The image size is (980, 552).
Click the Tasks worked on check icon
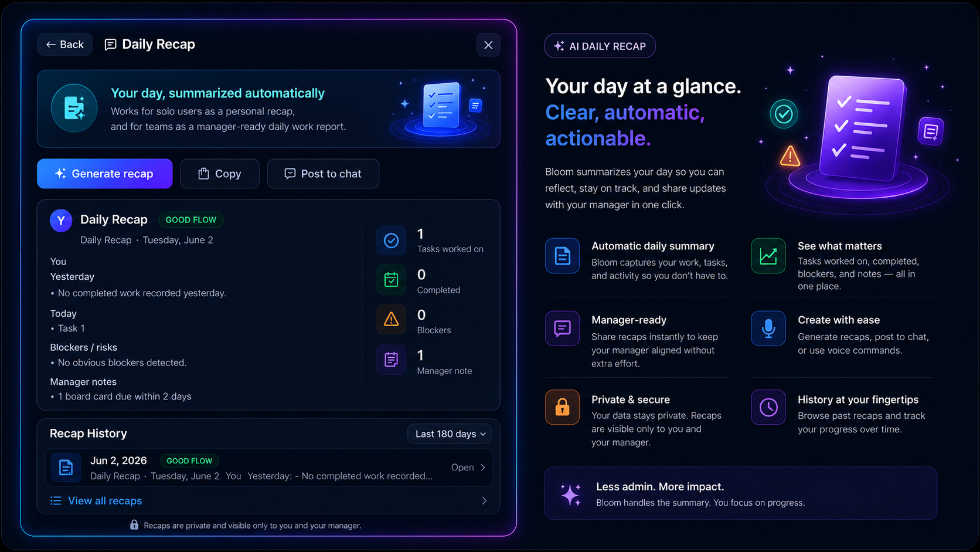391,241
